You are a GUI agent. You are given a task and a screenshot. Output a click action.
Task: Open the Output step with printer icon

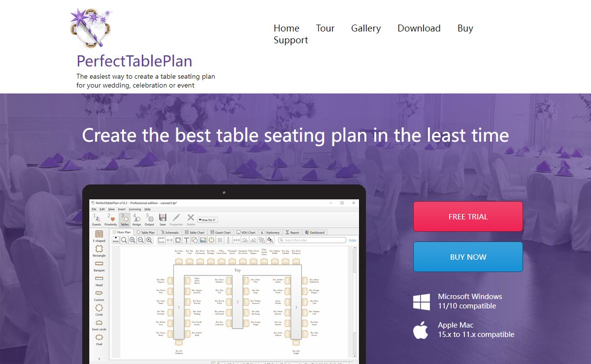[149, 220]
